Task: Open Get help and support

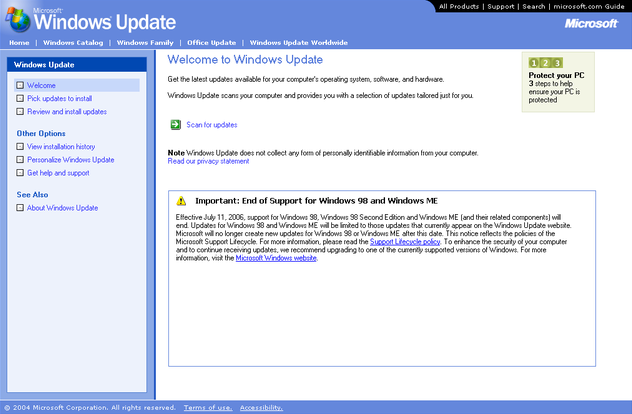Action: click(x=58, y=173)
